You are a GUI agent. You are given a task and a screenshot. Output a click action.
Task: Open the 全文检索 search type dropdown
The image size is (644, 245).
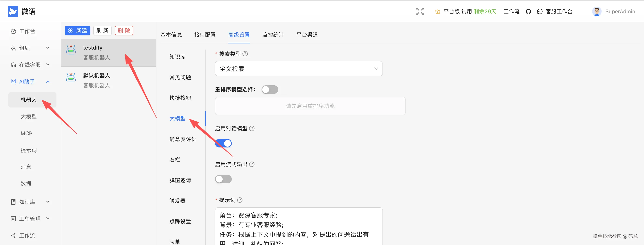point(299,69)
